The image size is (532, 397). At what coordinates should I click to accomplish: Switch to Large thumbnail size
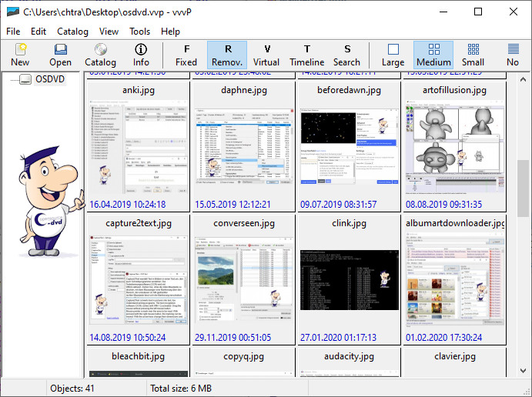(x=393, y=55)
